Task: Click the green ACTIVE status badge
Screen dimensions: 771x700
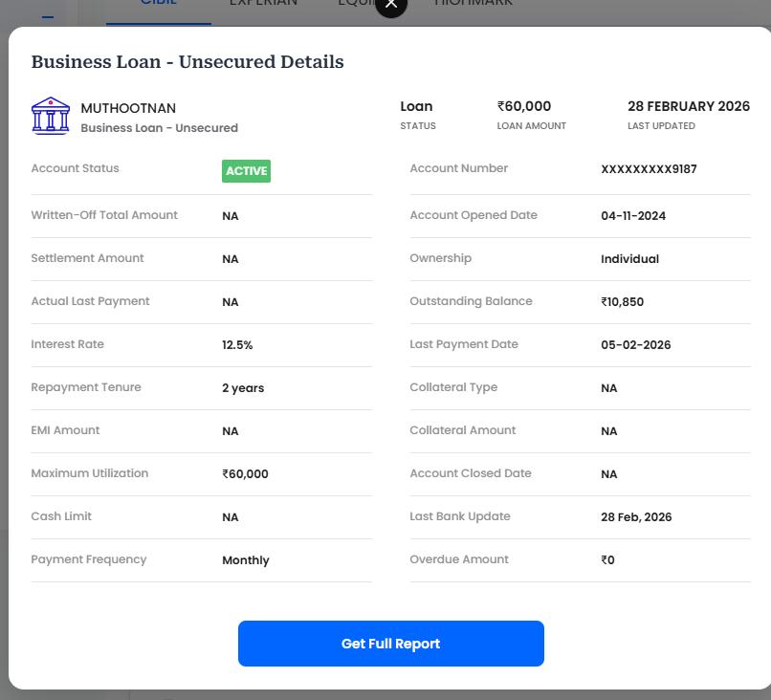Action: pos(246,171)
